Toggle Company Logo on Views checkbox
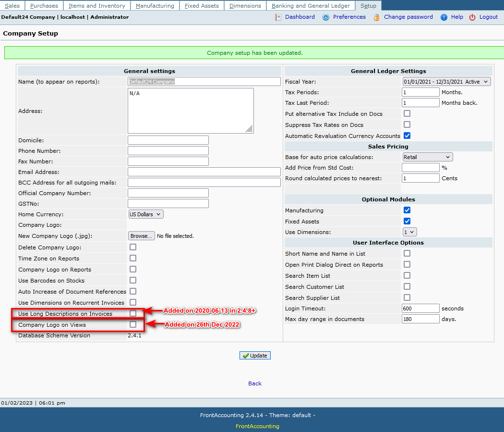 pos(133,324)
